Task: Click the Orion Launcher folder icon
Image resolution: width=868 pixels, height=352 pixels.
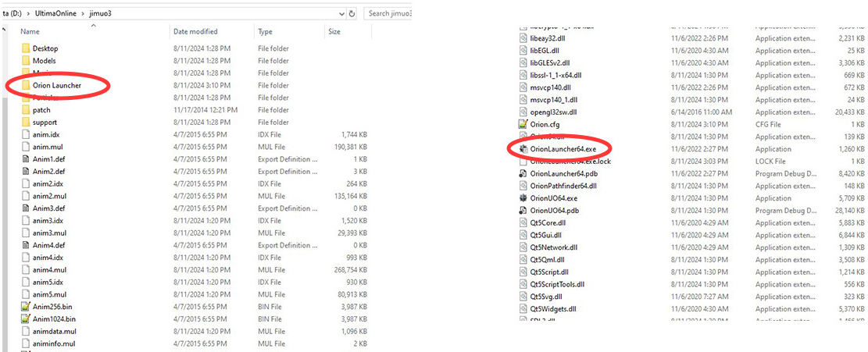Action: click(27, 85)
